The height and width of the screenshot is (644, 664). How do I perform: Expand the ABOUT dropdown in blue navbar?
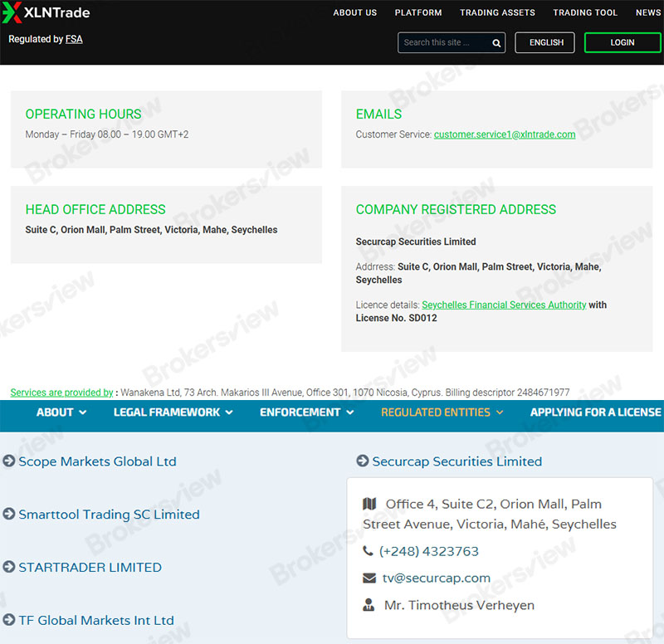coord(61,412)
